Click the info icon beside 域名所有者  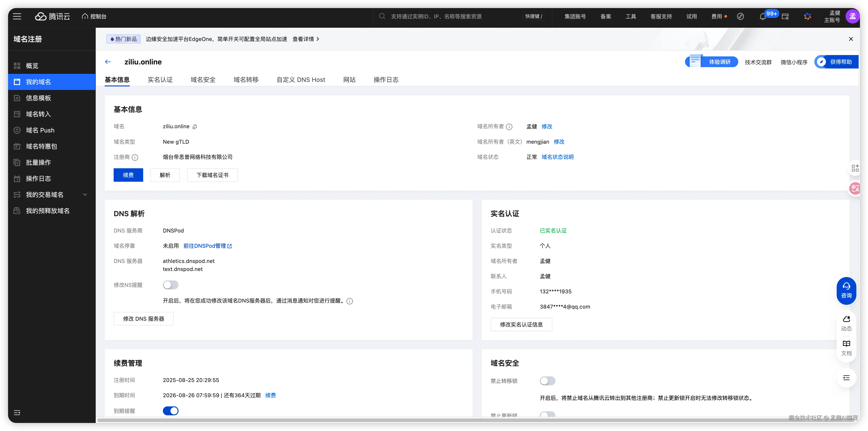point(509,127)
